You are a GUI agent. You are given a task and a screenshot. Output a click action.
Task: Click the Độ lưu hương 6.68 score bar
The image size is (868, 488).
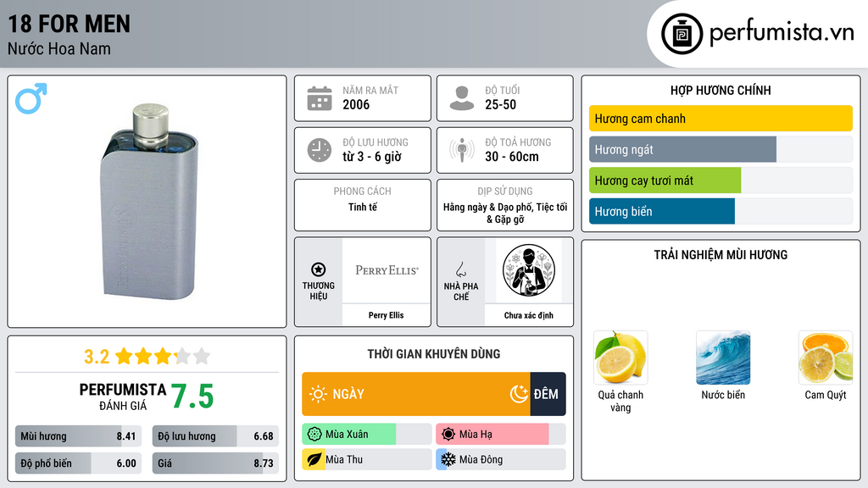point(215,436)
